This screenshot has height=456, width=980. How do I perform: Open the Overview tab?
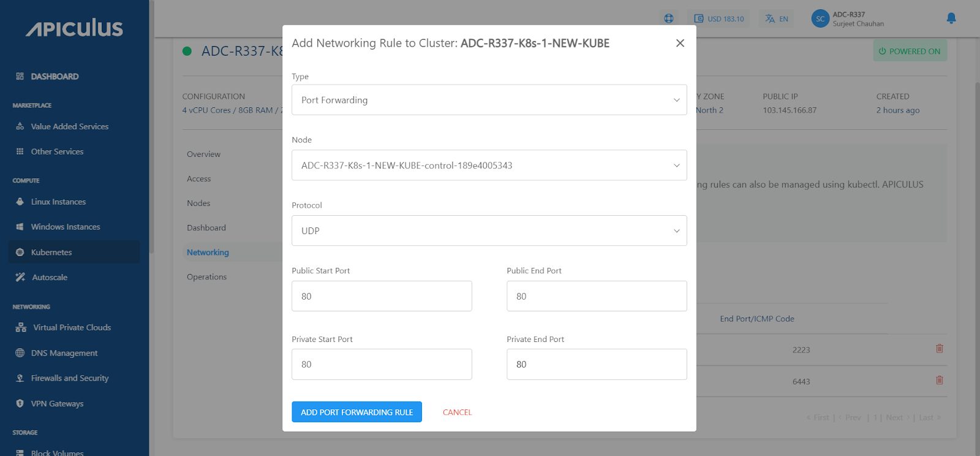(203, 154)
